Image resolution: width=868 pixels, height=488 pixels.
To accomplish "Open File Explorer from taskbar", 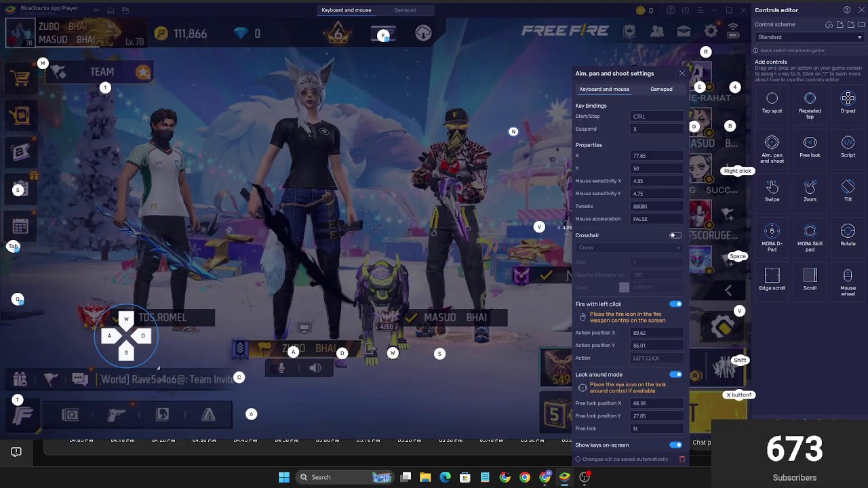I will pyautogui.click(x=425, y=477).
